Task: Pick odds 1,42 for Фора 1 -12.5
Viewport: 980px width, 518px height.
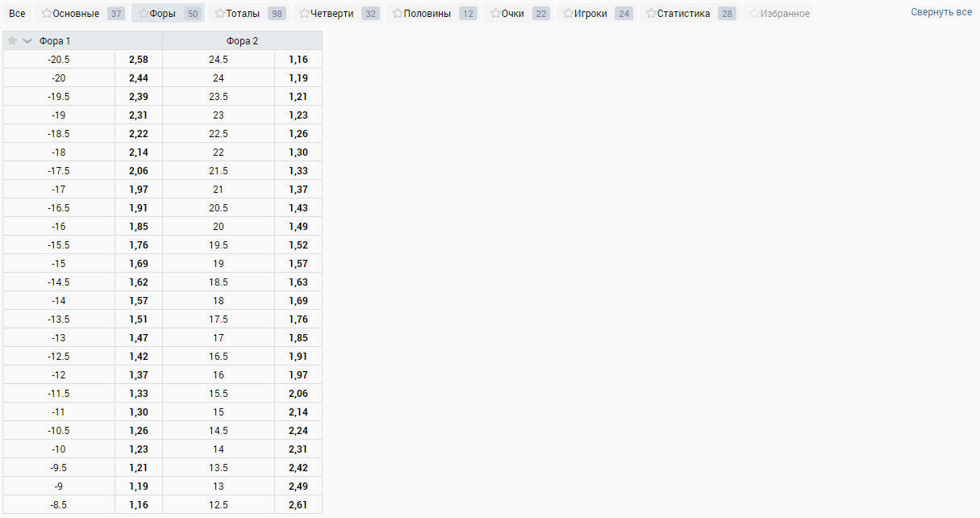Action: tap(139, 357)
